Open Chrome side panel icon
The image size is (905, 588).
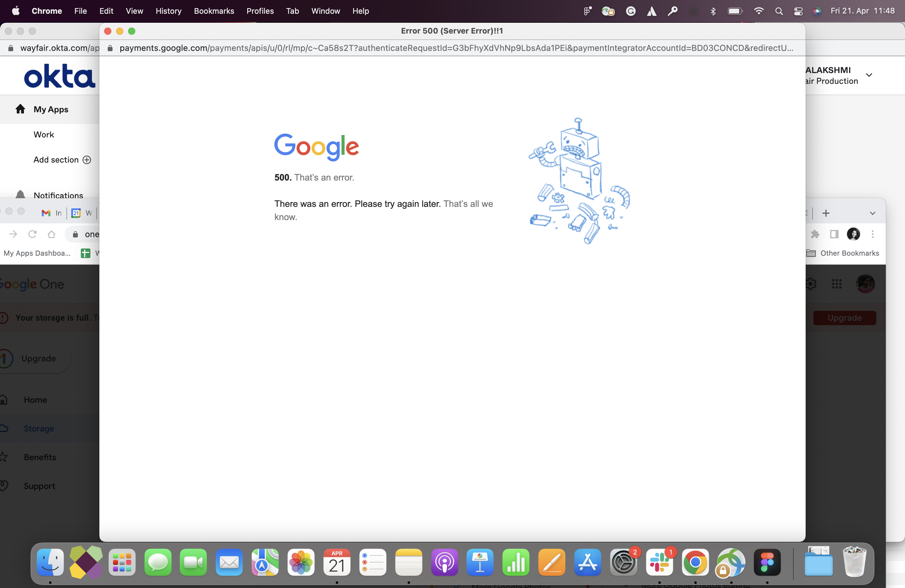pyautogui.click(x=834, y=234)
